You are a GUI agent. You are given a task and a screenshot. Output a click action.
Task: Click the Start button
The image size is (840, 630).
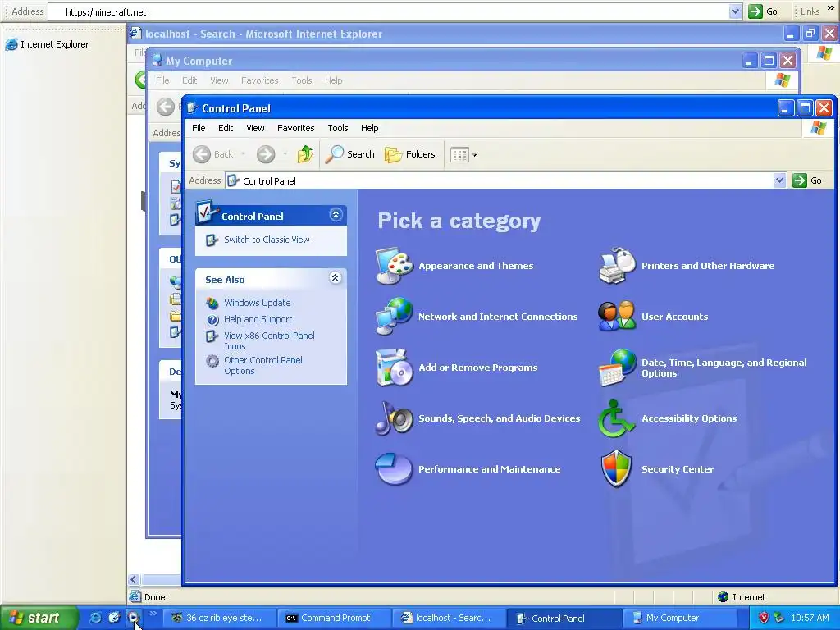pos(39,618)
